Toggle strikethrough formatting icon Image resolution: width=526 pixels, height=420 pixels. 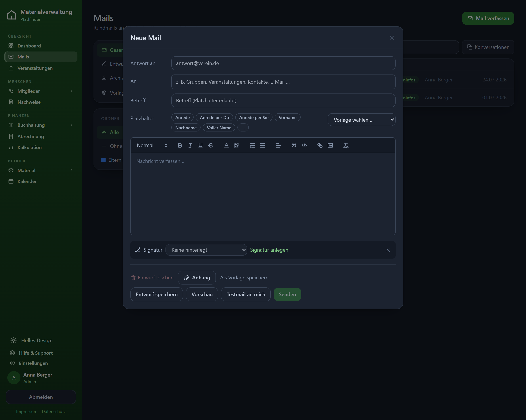pyautogui.click(x=211, y=145)
